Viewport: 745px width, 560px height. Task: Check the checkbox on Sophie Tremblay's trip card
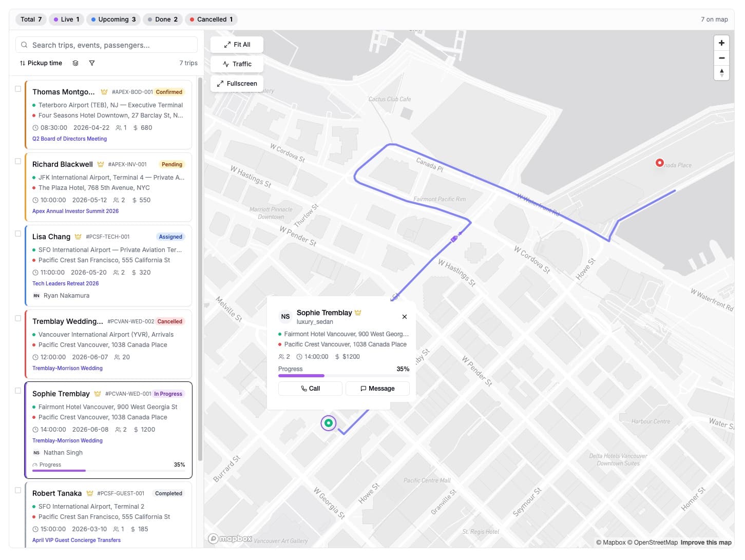tap(18, 390)
